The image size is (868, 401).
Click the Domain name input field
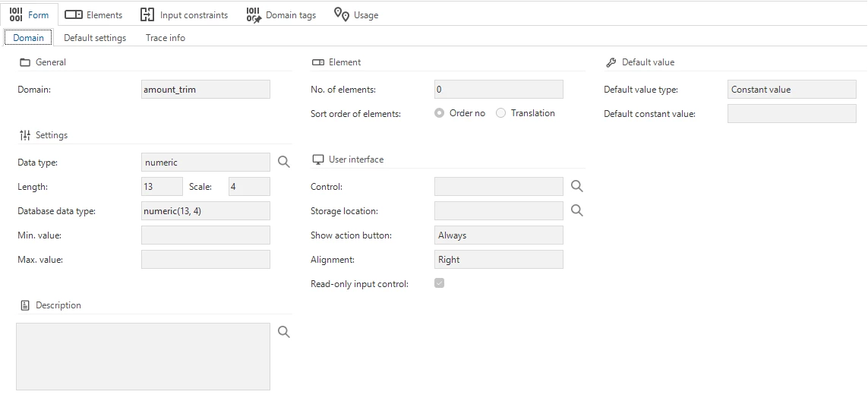[x=205, y=90]
